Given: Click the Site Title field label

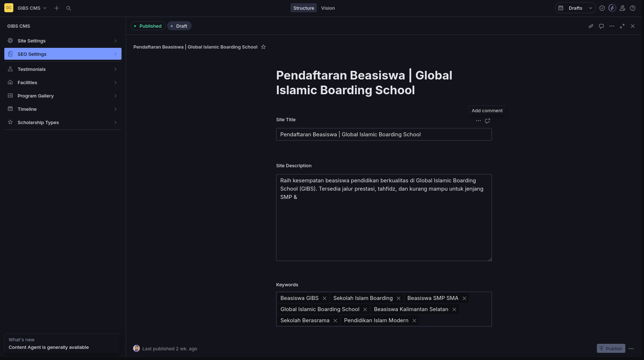Looking at the screenshot, I should (x=286, y=120).
